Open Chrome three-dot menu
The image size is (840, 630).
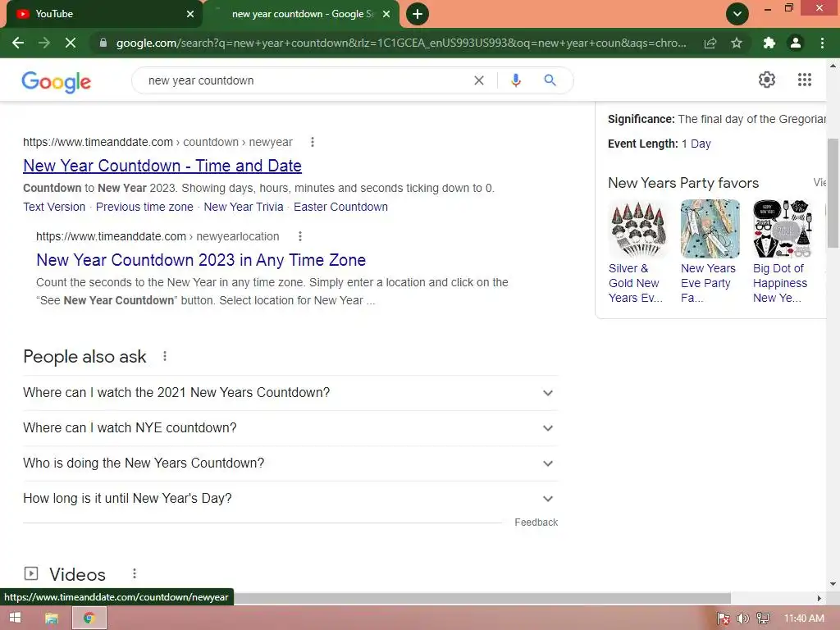[822, 43]
